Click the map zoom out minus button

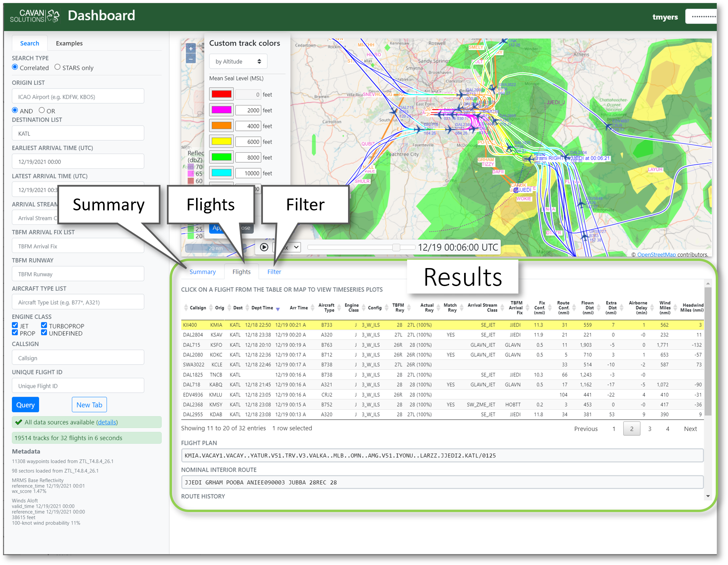point(191,59)
